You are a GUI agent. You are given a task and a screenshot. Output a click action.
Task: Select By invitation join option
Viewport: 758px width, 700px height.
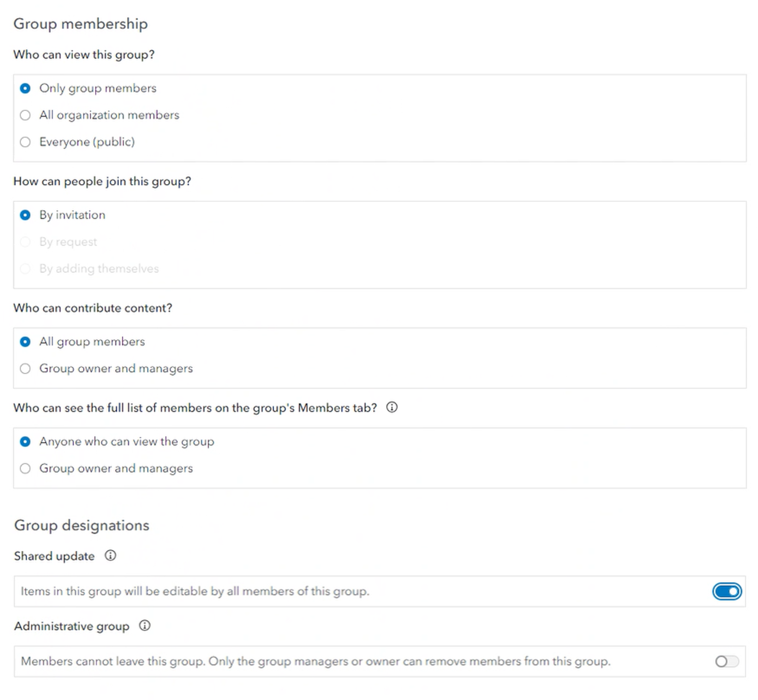25,215
